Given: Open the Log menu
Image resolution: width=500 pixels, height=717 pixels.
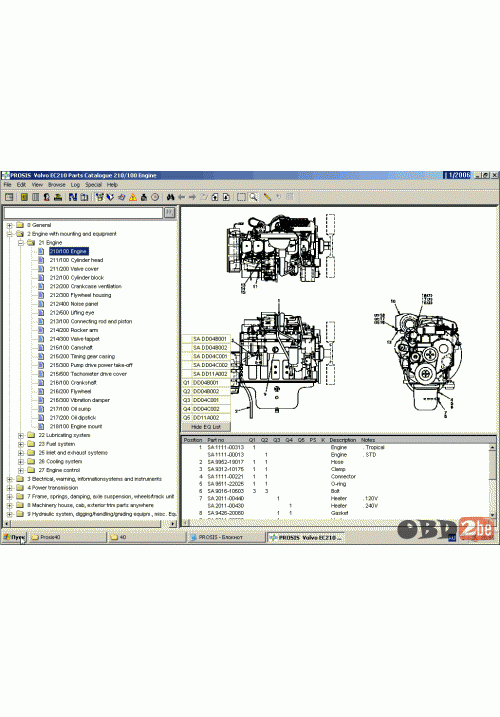Looking at the screenshot, I should pos(75,185).
